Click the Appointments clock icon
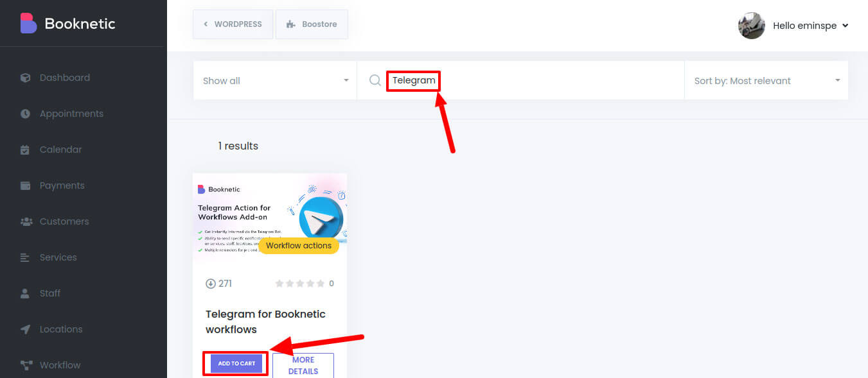This screenshot has width=868, height=378. (x=26, y=114)
